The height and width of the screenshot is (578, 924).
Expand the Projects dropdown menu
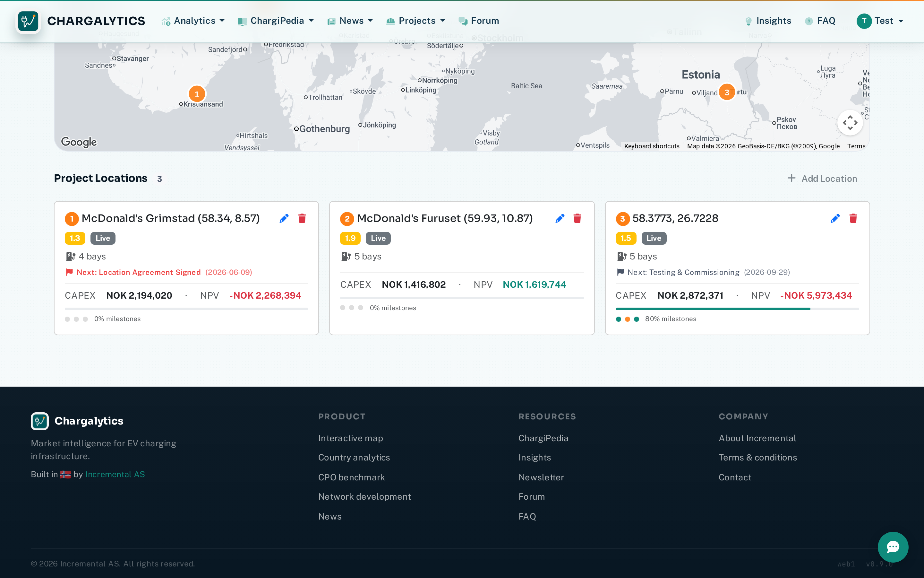pos(416,21)
